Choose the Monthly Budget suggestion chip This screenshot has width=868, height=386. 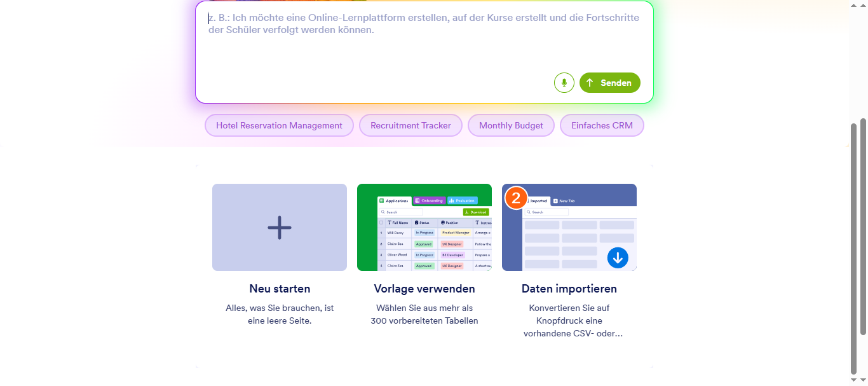(511, 125)
